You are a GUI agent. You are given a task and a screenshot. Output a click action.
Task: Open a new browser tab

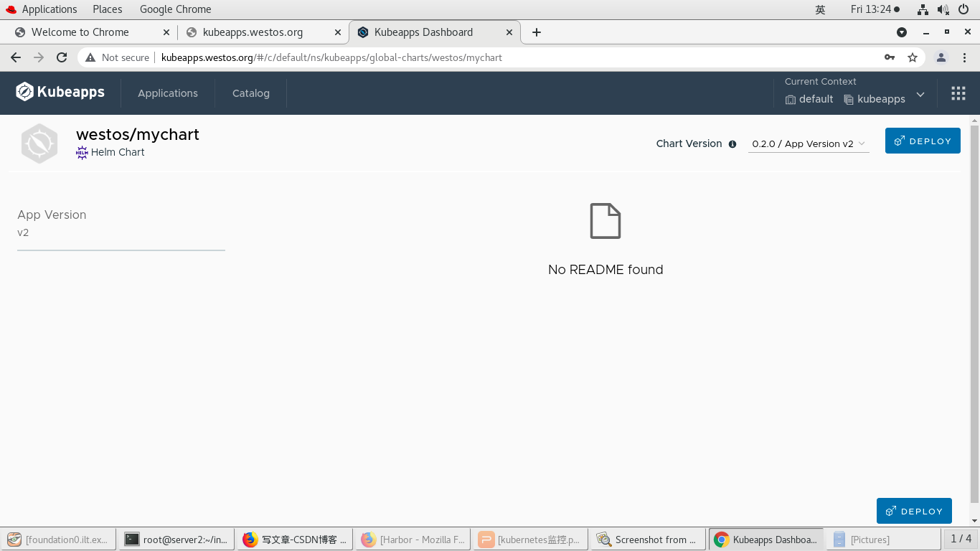tap(537, 32)
